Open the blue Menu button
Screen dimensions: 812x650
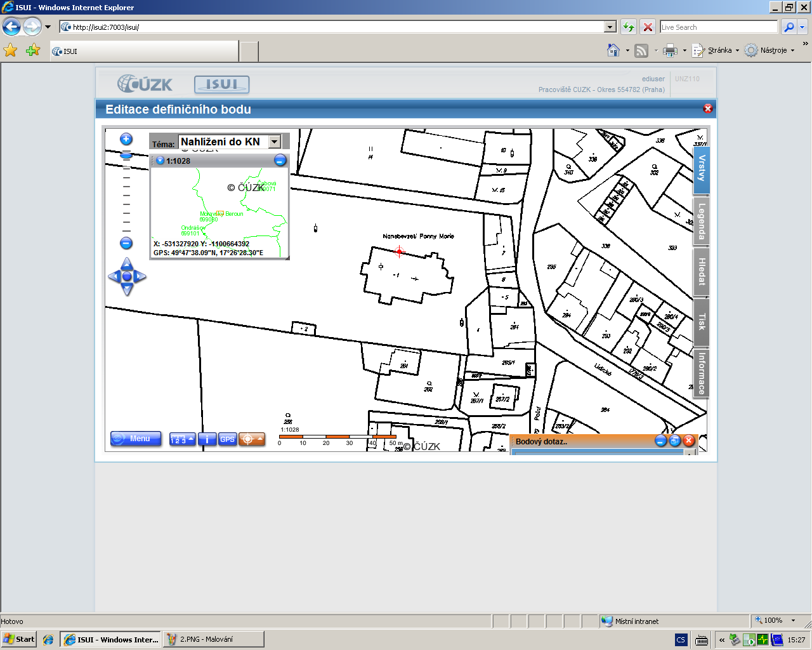click(x=136, y=439)
